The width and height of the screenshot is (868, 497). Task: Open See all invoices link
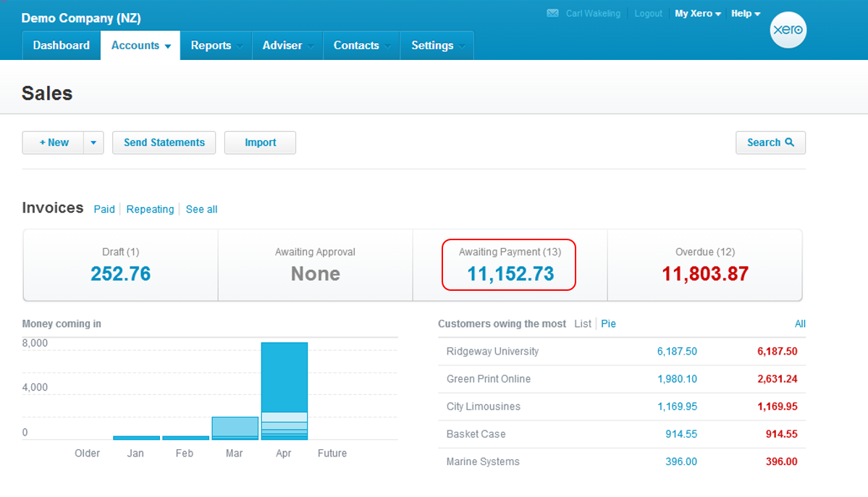click(201, 209)
